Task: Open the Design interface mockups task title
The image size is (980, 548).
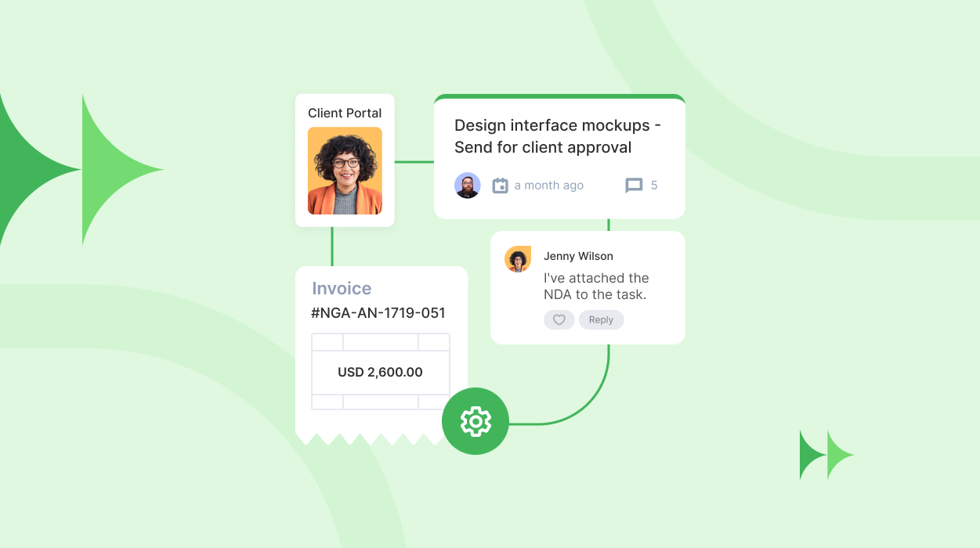Action: point(557,136)
